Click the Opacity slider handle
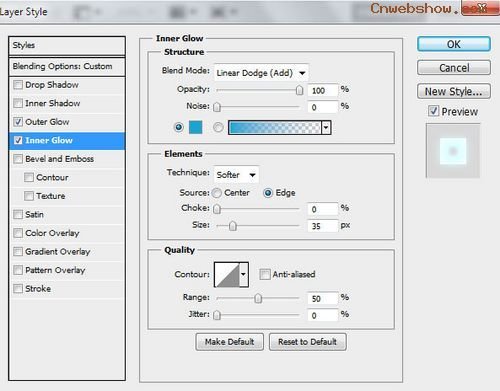The image size is (500, 391). 300,90
